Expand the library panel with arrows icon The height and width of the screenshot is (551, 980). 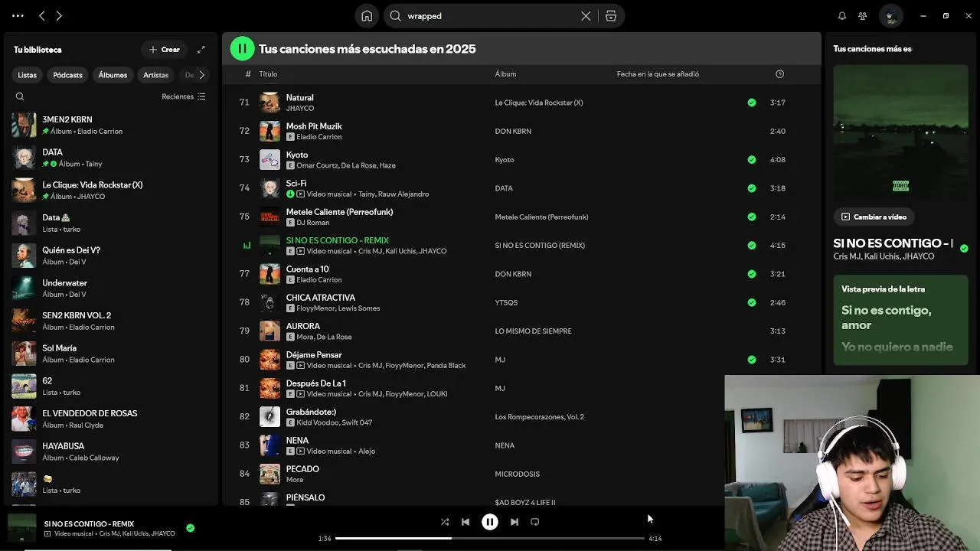pos(201,49)
